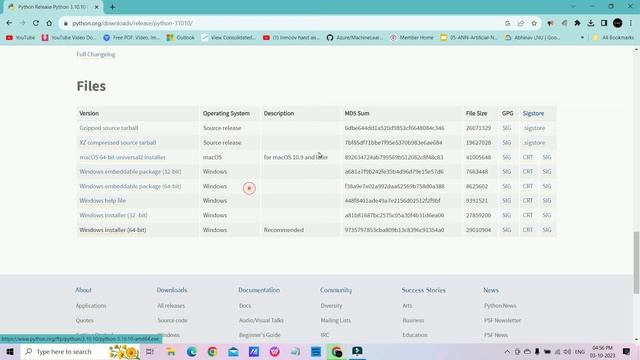640x360 pixels.
Task: Open the Docs footer link
Action: (x=245, y=306)
